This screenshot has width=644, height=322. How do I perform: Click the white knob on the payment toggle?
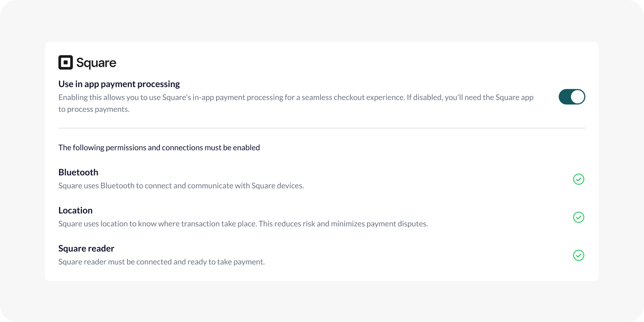click(x=577, y=97)
